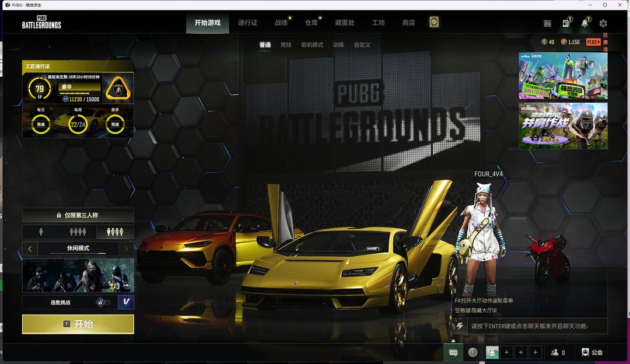Select the 街机模式 sub-tab
Screen dimensions: 630x364
pyautogui.click(x=312, y=44)
